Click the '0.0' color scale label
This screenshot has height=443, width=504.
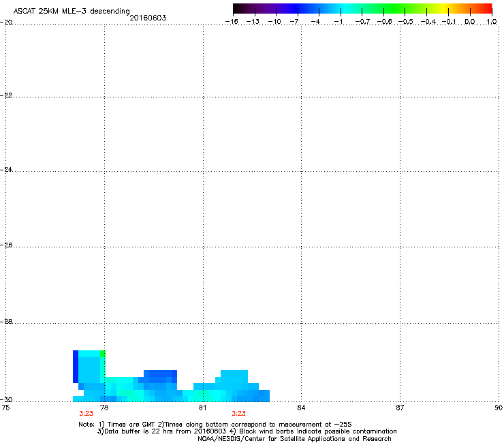[x=470, y=22]
